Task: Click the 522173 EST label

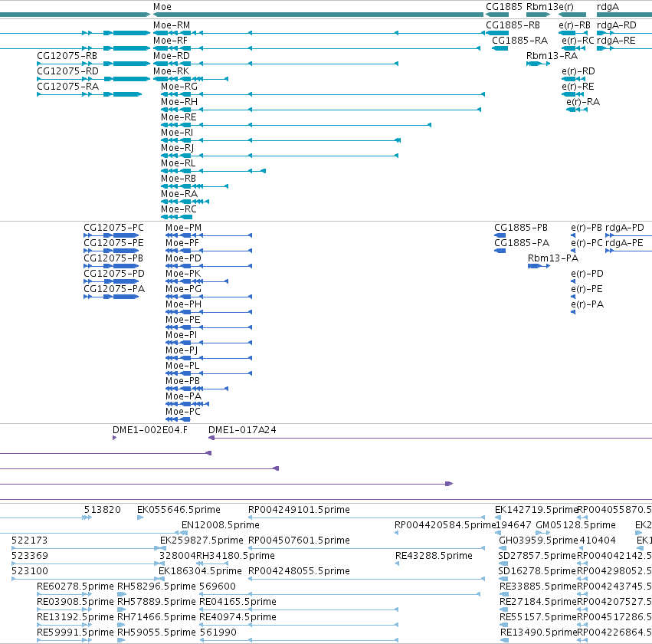Action: pos(30,540)
